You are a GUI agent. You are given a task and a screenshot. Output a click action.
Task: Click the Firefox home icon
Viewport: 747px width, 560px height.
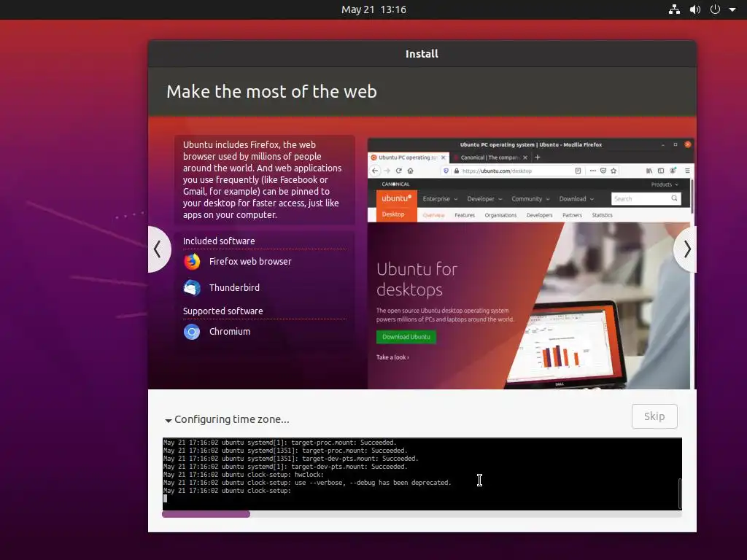click(410, 171)
